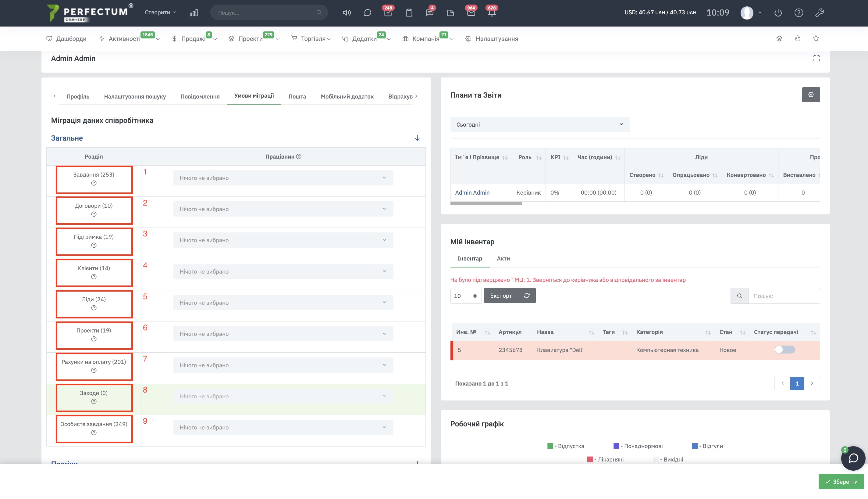Screen dimensions: 868x499
Task: Open employee dropdown for Ліди row
Action: pyautogui.click(x=283, y=303)
